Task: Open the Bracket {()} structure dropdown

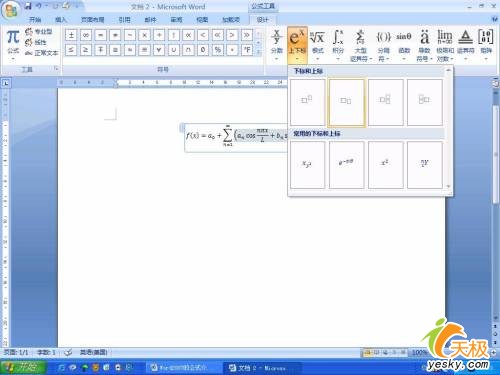Action: tap(384, 45)
